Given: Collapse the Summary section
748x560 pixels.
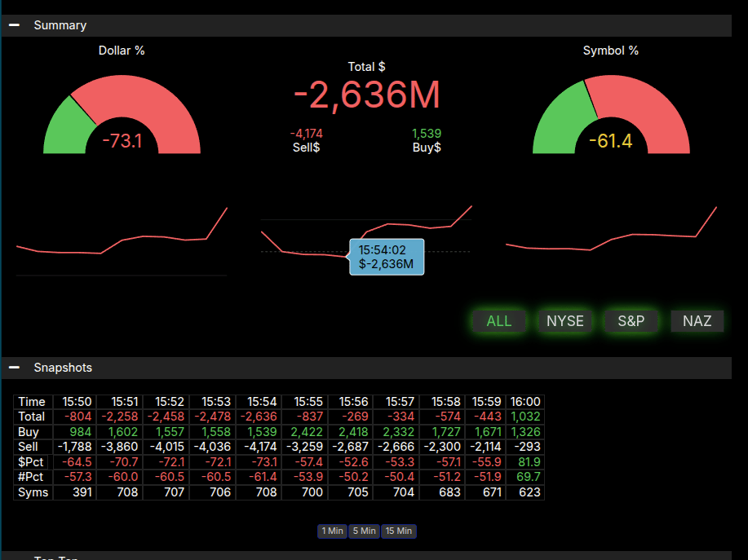Looking at the screenshot, I should coord(14,25).
